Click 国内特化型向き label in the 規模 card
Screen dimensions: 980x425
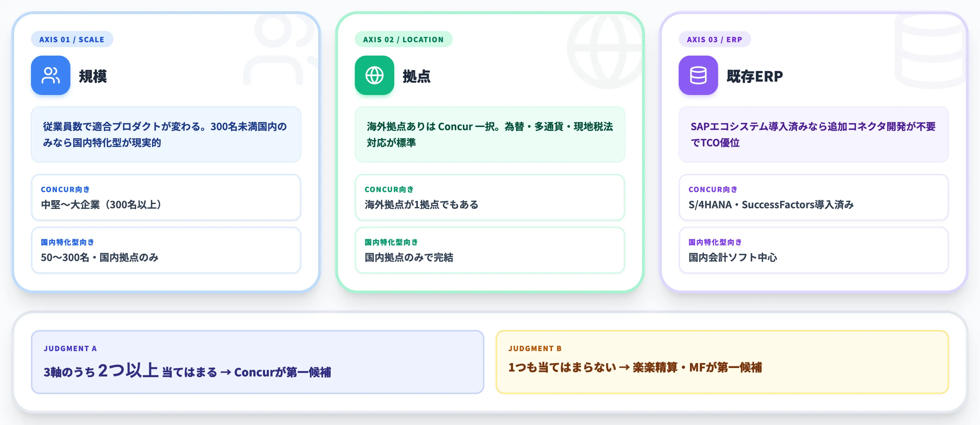67,242
